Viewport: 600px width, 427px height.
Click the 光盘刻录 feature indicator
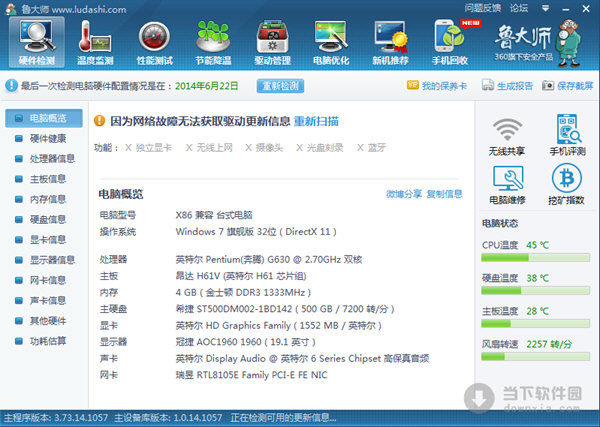[320, 148]
